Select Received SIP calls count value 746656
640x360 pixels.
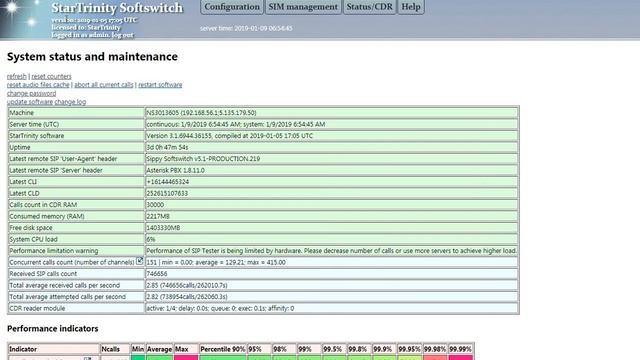tap(332, 273)
